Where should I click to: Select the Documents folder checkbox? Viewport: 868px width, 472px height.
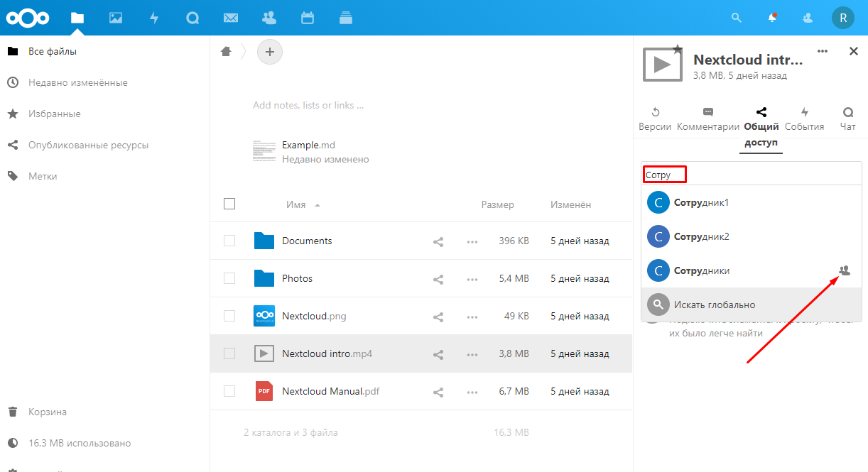[x=229, y=241]
